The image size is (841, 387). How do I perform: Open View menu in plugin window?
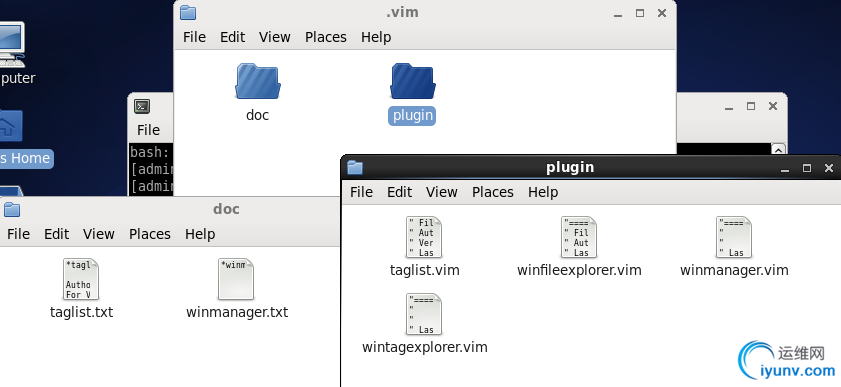click(442, 192)
